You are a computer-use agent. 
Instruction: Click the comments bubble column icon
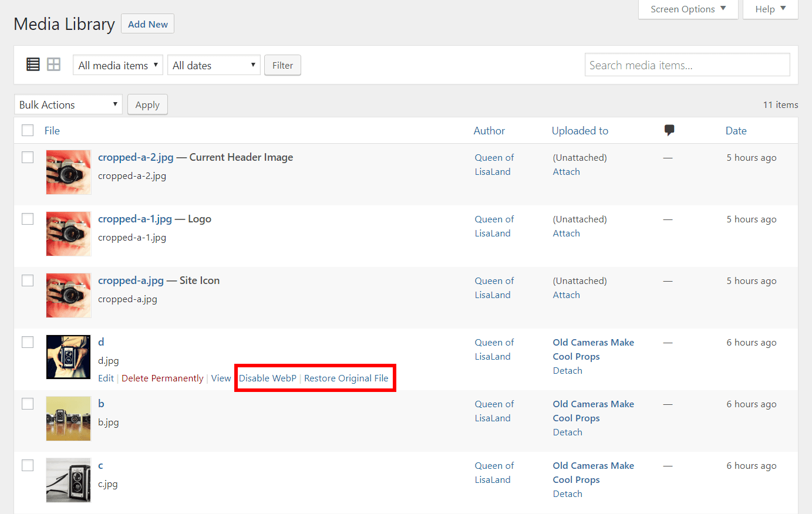669,130
